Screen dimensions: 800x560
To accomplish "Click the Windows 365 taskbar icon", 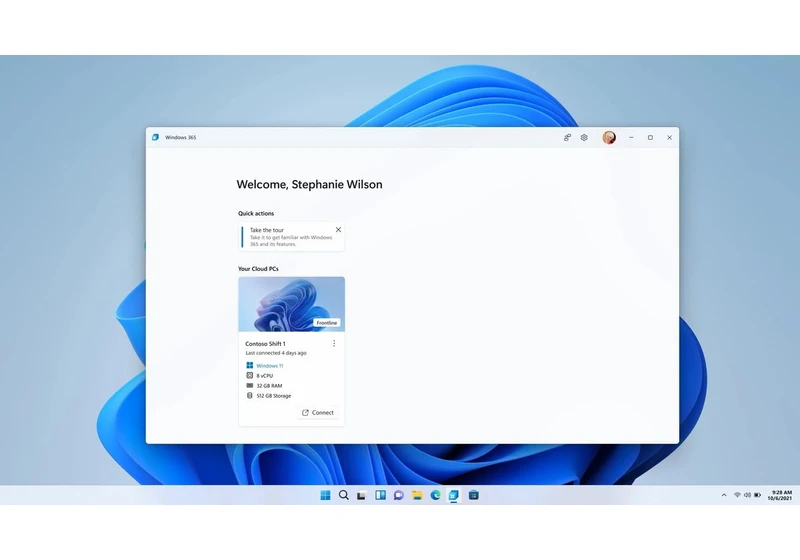I will click(x=454, y=495).
